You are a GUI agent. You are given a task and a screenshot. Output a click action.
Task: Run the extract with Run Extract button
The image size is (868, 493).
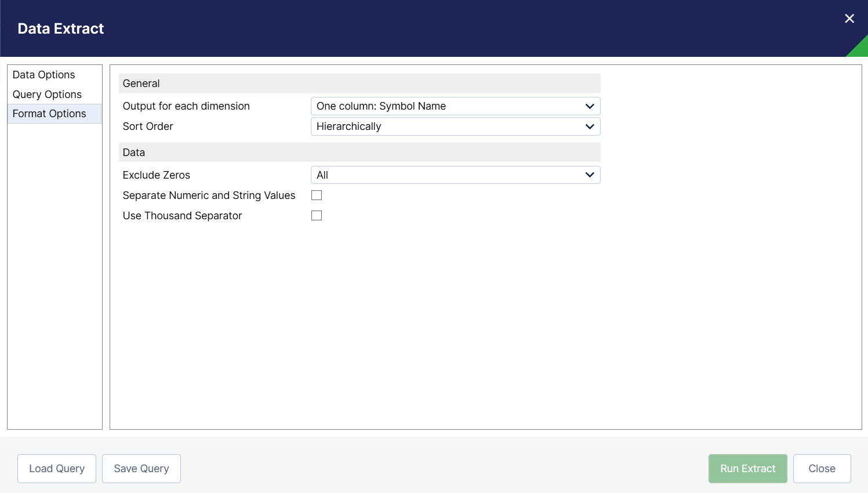click(x=747, y=469)
